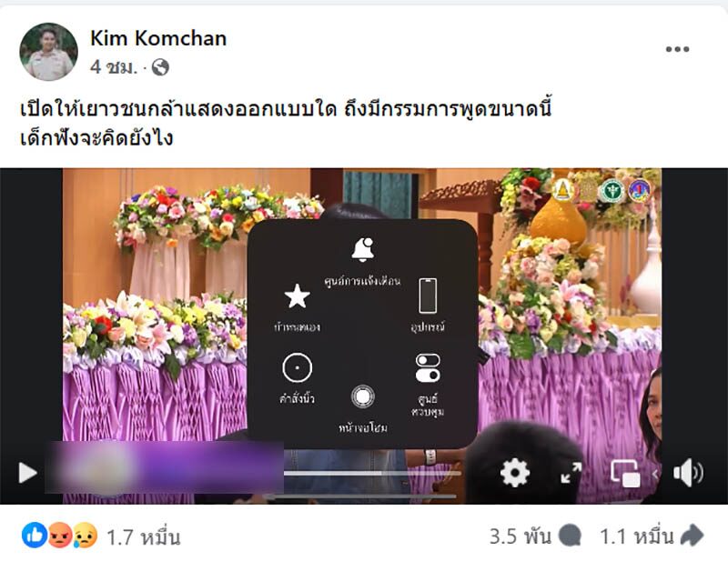The image size is (728, 561).
Task: Open the 3.5 พัน comments
Action: click(x=535, y=536)
